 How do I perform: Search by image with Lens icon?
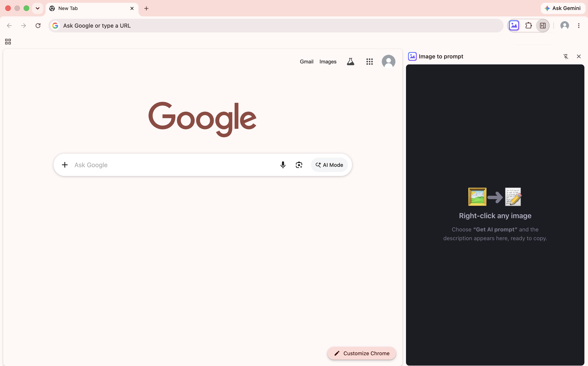tap(299, 165)
